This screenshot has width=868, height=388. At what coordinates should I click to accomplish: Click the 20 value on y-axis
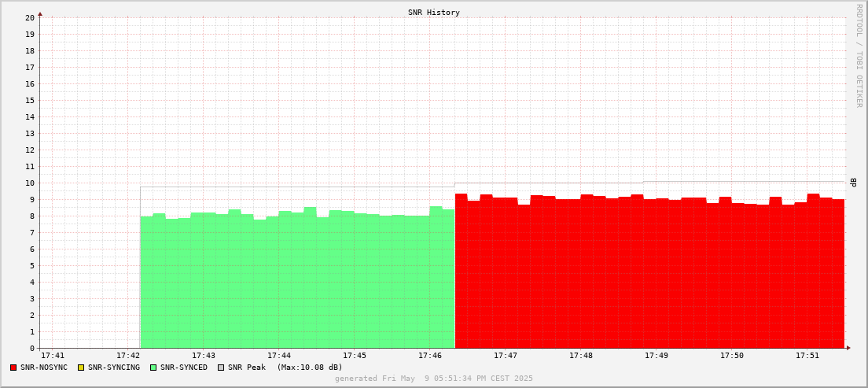click(x=30, y=18)
